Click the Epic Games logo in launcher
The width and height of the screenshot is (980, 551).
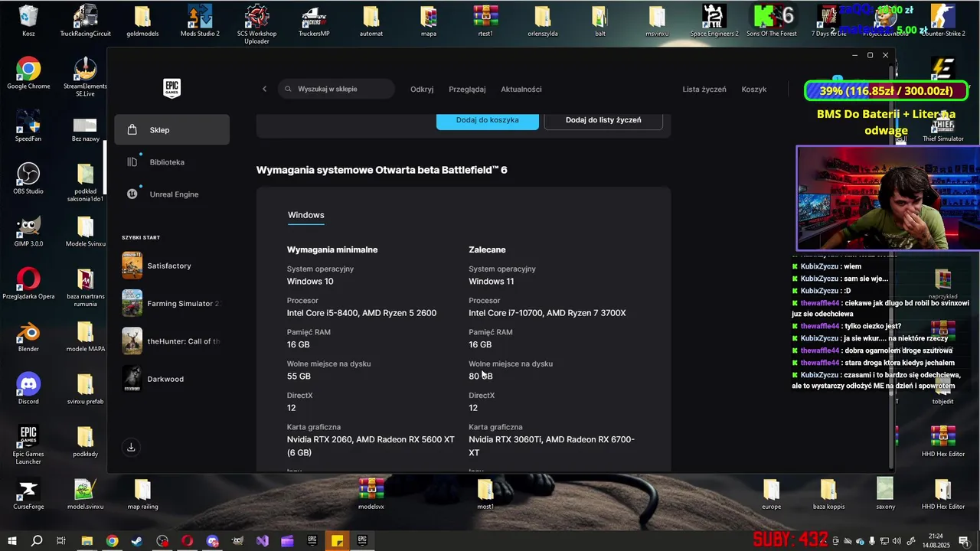point(172,88)
